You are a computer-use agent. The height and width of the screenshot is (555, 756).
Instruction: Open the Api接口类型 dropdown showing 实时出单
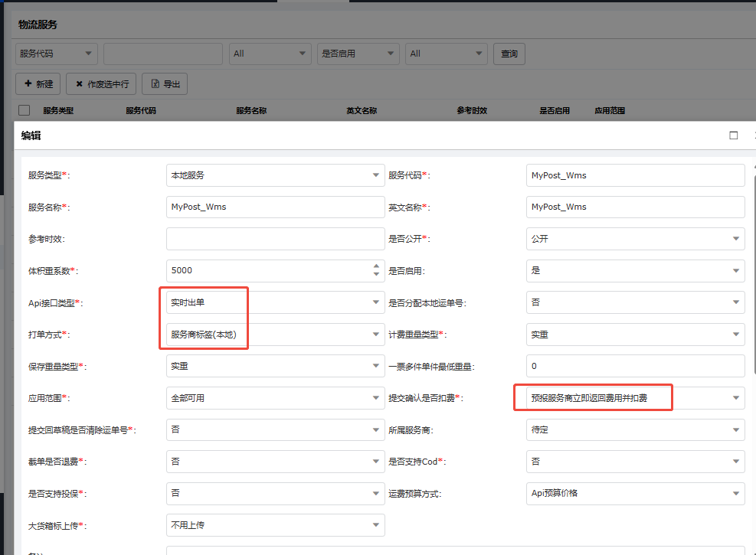[275, 302]
